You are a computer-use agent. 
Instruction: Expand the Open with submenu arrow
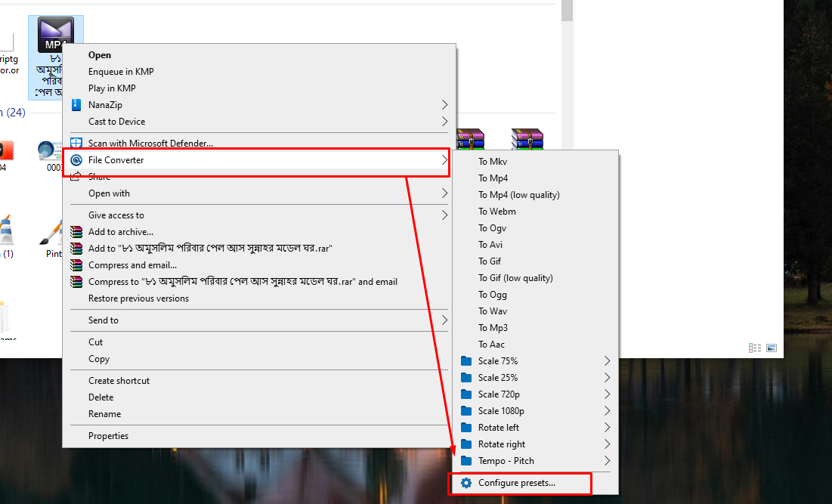click(x=445, y=193)
